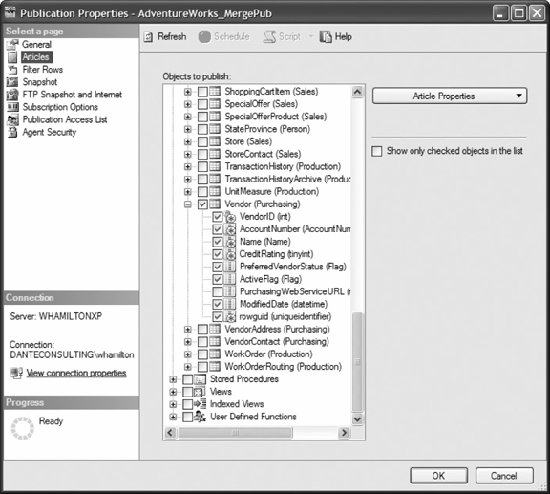Click the Indexed Views icon
The width and height of the screenshot is (550, 494).
coord(200,404)
